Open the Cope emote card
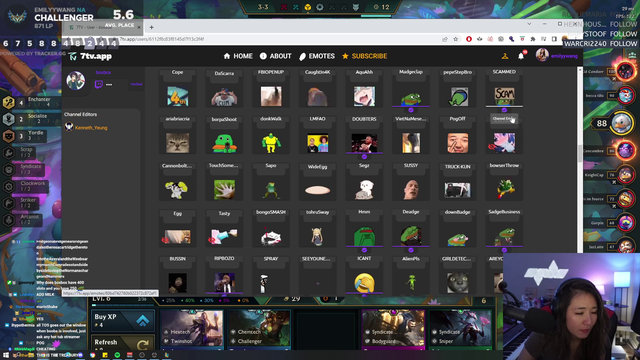Image resolution: width=640 pixels, height=360 pixels. click(x=178, y=89)
